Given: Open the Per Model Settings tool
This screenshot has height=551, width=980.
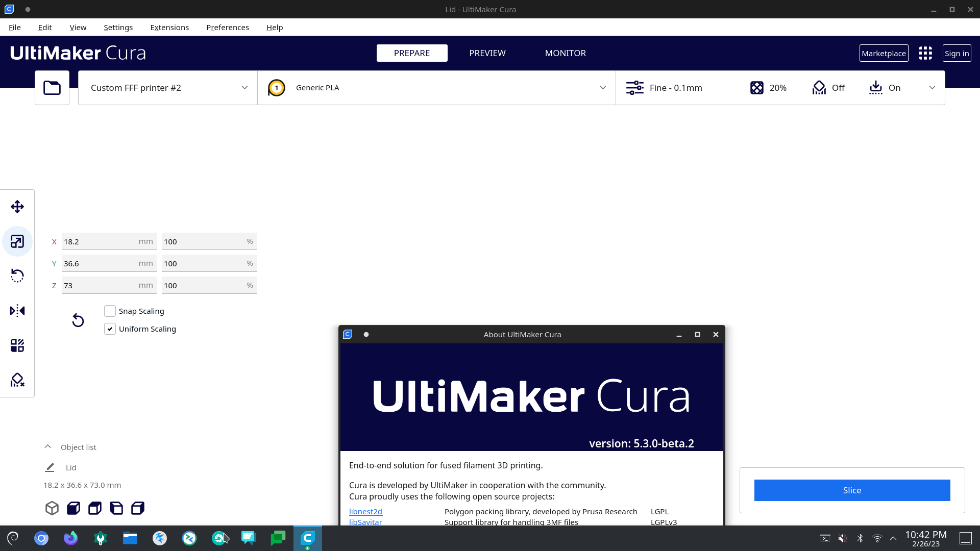Looking at the screenshot, I should [x=17, y=345].
